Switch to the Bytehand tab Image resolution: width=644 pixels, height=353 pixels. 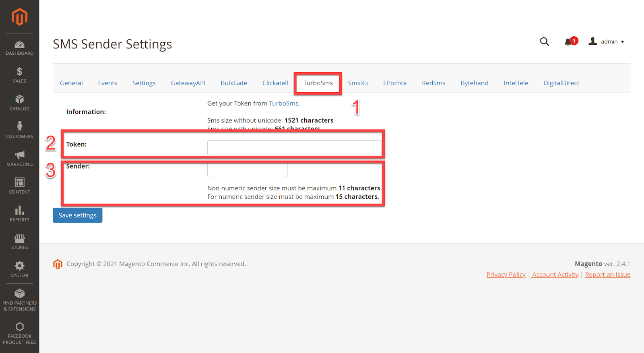click(475, 83)
